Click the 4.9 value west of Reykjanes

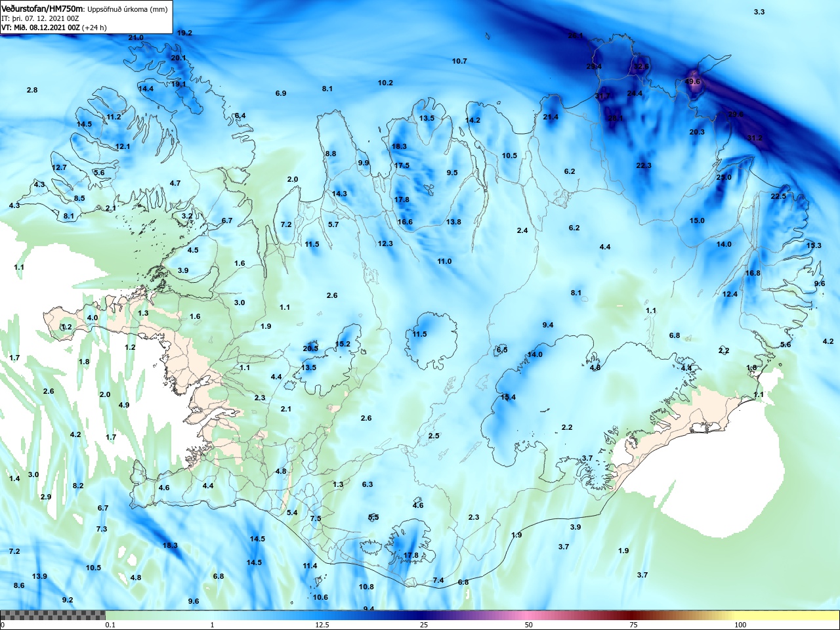124,405
